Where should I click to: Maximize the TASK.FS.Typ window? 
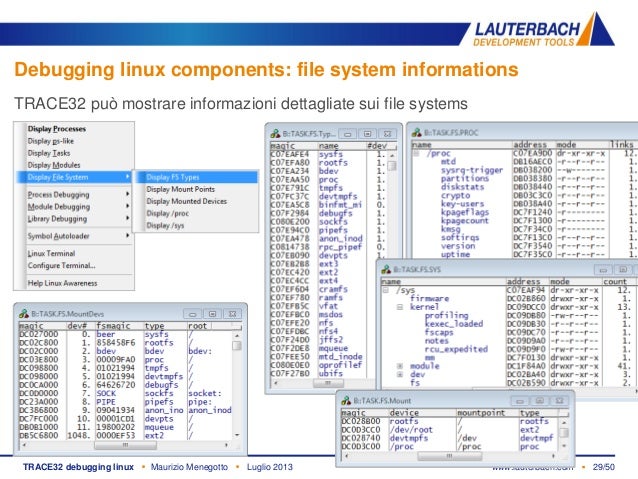click(367, 133)
